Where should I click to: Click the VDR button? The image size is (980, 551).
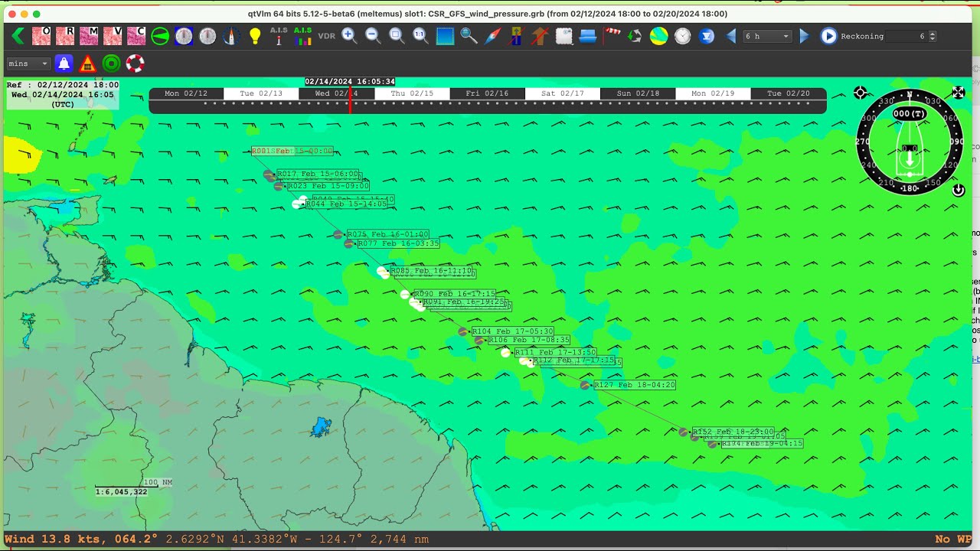326,36
